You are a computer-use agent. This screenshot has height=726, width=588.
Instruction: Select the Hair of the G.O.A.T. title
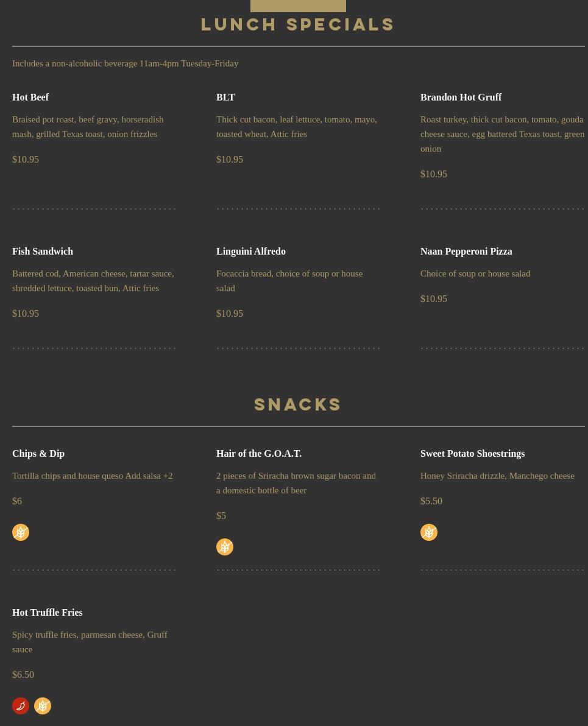click(x=259, y=454)
